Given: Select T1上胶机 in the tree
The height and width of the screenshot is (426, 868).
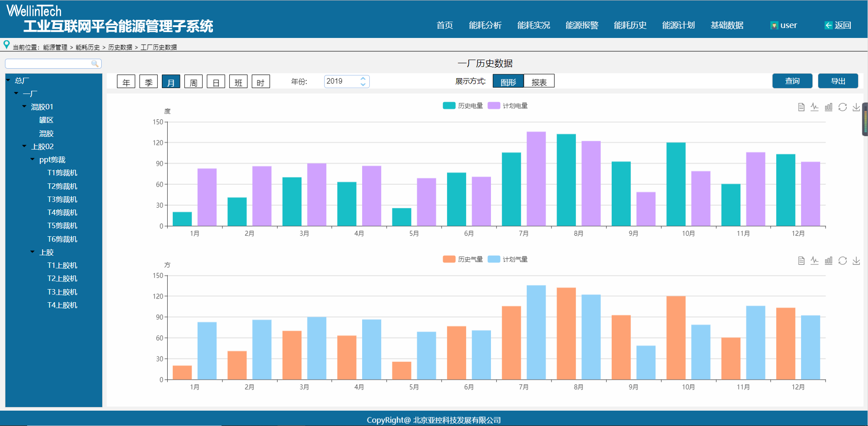Looking at the screenshot, I should tap(62, 266).
